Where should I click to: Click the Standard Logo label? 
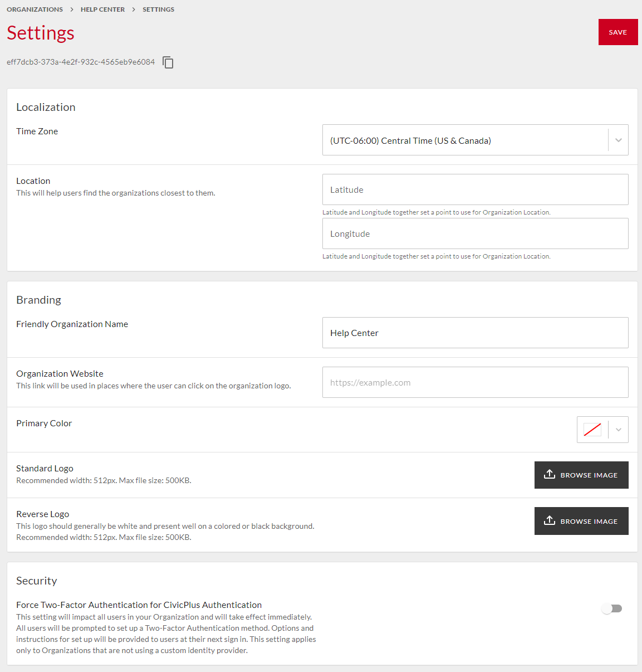(45, 468)
